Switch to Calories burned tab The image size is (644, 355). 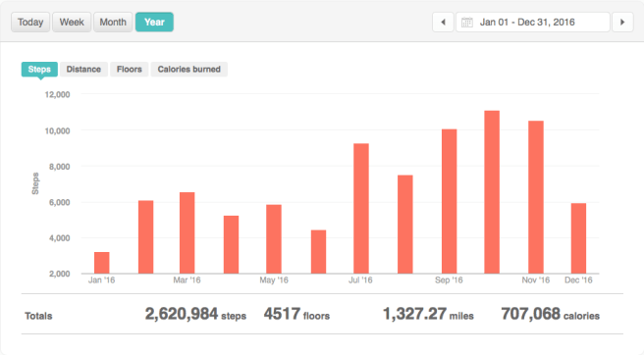click(188, 70)
